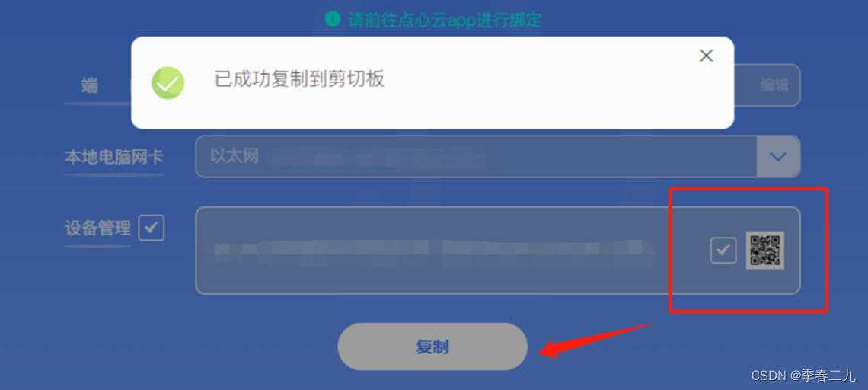Viewport: 868px width, 390px height.
Task: Click the red arrow pointing to 复制
Action: tap(595, 340)
